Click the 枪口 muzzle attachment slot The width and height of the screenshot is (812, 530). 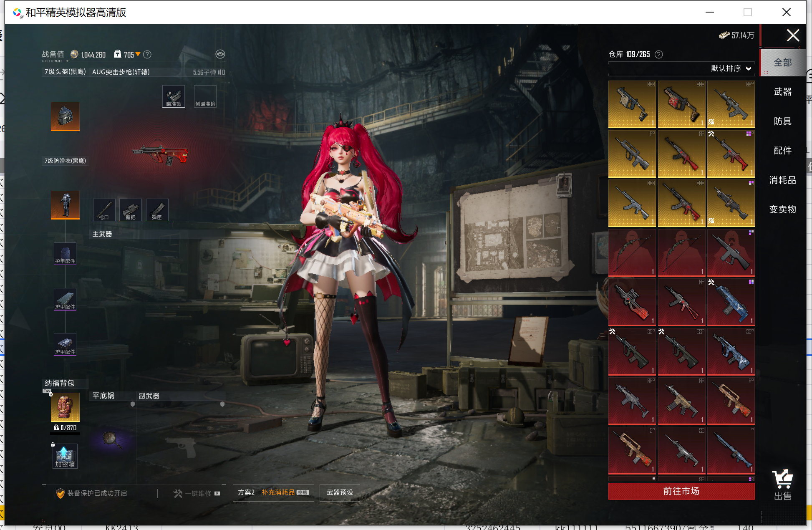click(104, 209)
